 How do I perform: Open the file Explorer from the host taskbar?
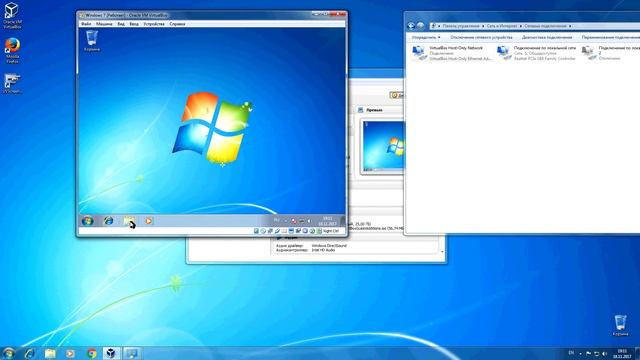[50, 353]
